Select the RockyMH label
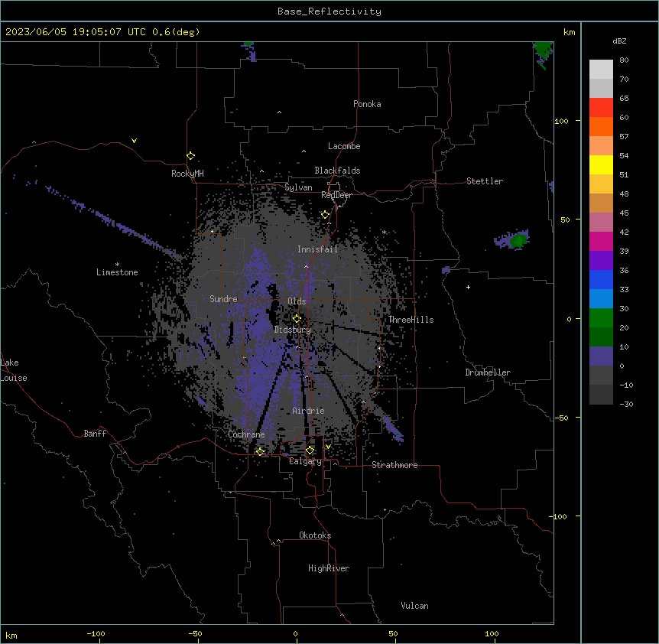659x644 pixels. pos(187,174)
